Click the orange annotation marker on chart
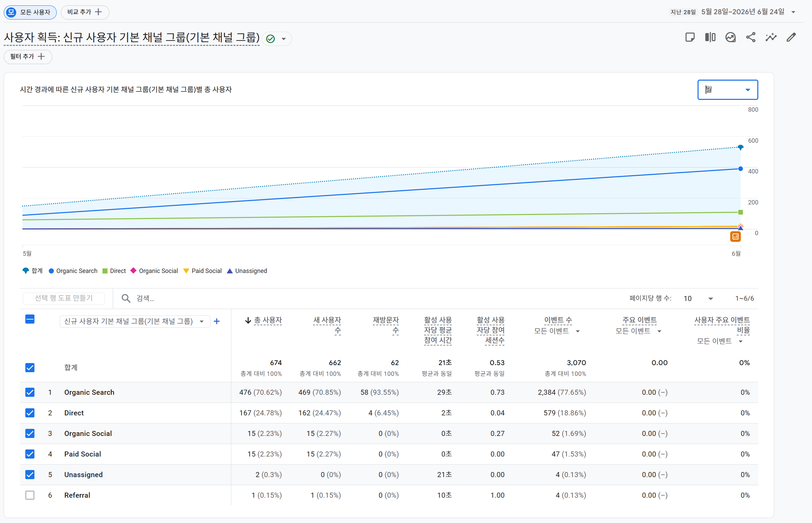Image resolution: width=812 pixels, height=523 pixels. point(736,237)
